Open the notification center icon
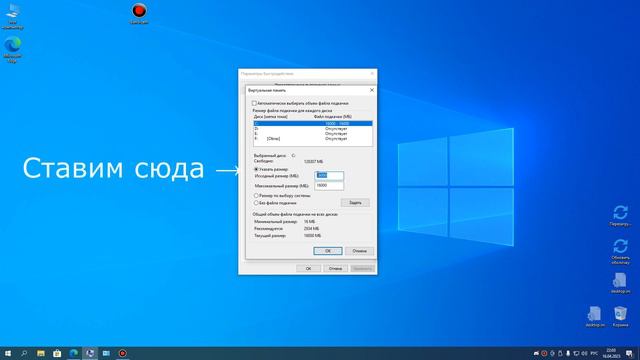The image size is (640, 360). (629, 353)
